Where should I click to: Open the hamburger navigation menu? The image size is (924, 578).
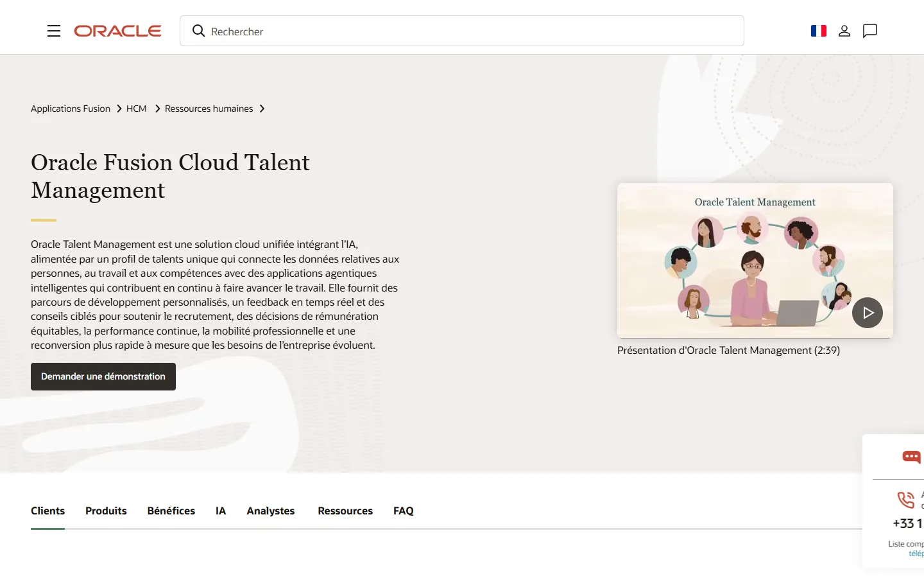pos(54,31)
